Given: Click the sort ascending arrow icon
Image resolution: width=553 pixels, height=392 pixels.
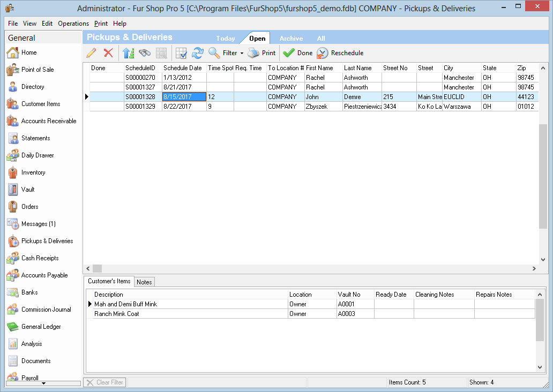Looking at the screenshot, I should 128,53.
